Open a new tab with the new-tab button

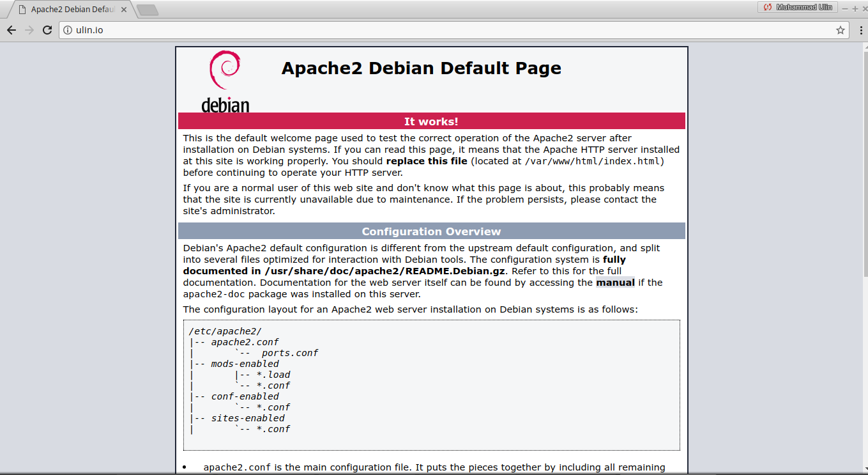click(148, 10)
